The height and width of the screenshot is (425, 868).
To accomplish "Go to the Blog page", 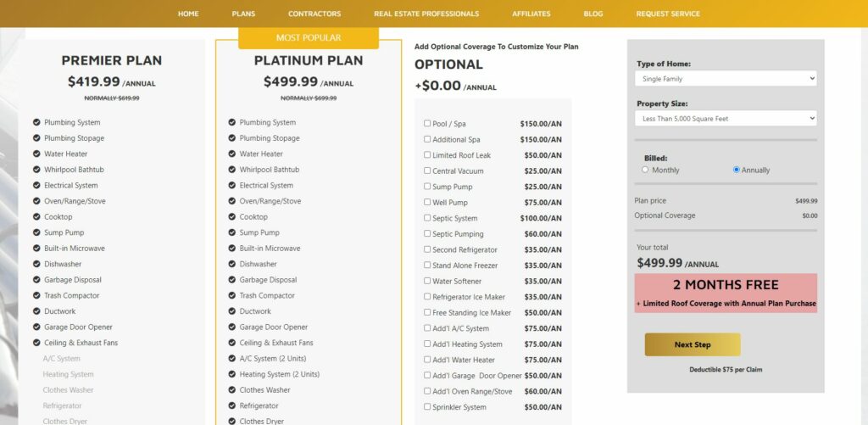I will click(x=593, y=14).
